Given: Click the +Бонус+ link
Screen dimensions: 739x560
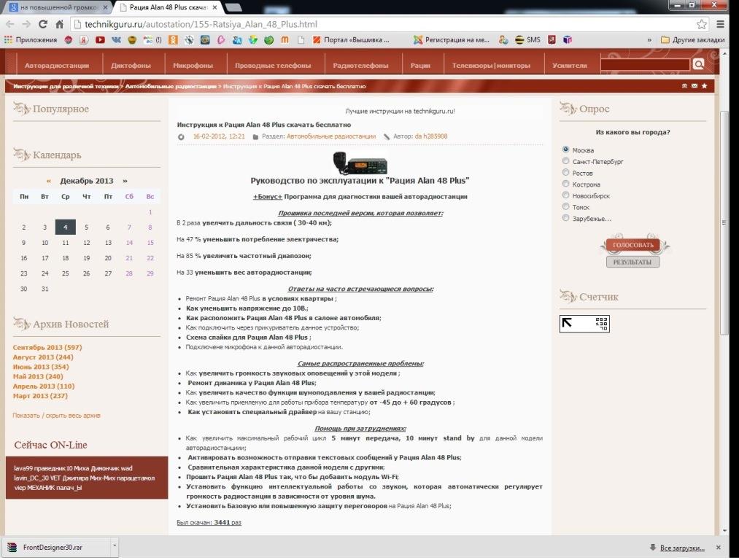Looking at the screenshot, I should tap(267, 197).
